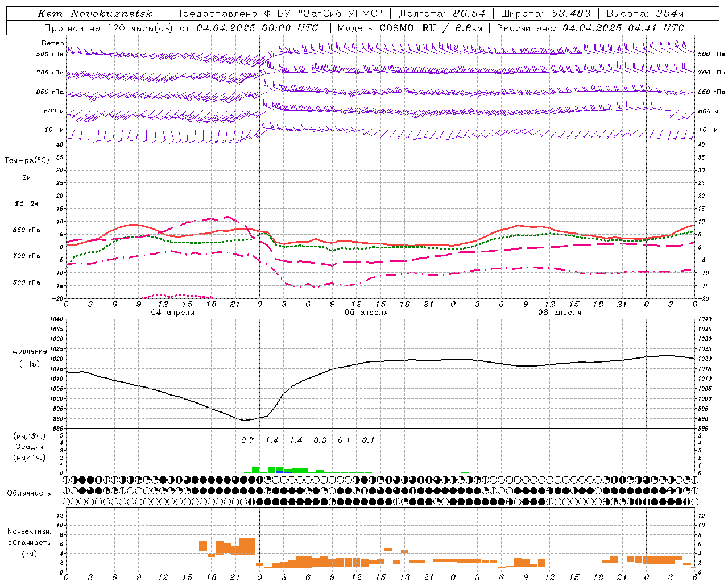Click the 'Td 2м' dew point legend entry
This screenshot has height=582, width=728.
coord(27,203)
